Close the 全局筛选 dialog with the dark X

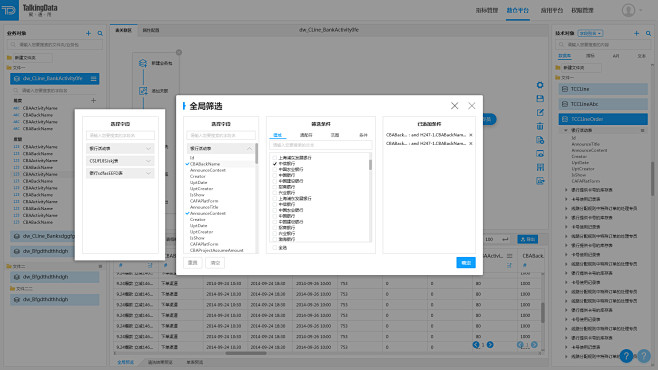coord(454,106)
